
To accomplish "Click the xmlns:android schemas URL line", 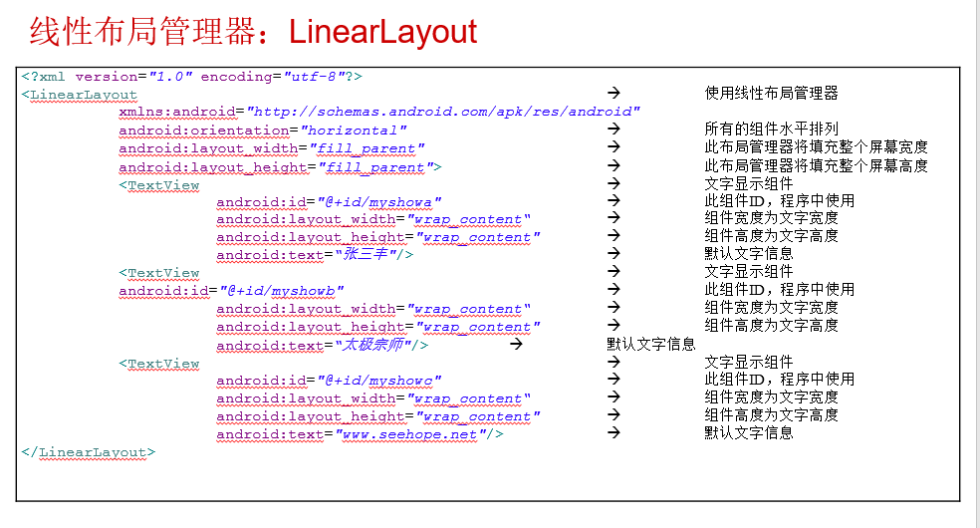I will pyautogui.click(x=379, y=112).
